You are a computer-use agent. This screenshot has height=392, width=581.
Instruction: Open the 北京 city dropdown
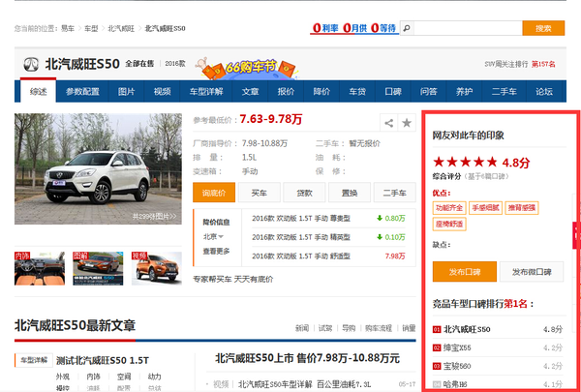click(213, 237)
